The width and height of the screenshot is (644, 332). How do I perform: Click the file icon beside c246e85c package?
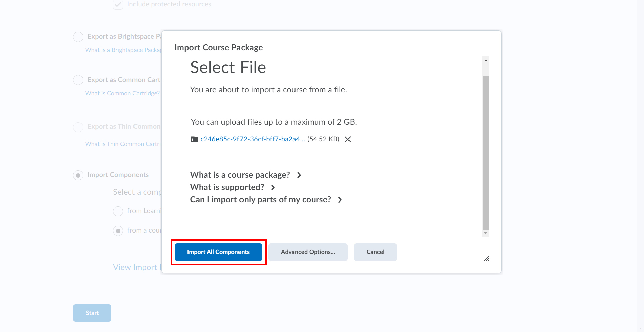[x=194, y=139]
